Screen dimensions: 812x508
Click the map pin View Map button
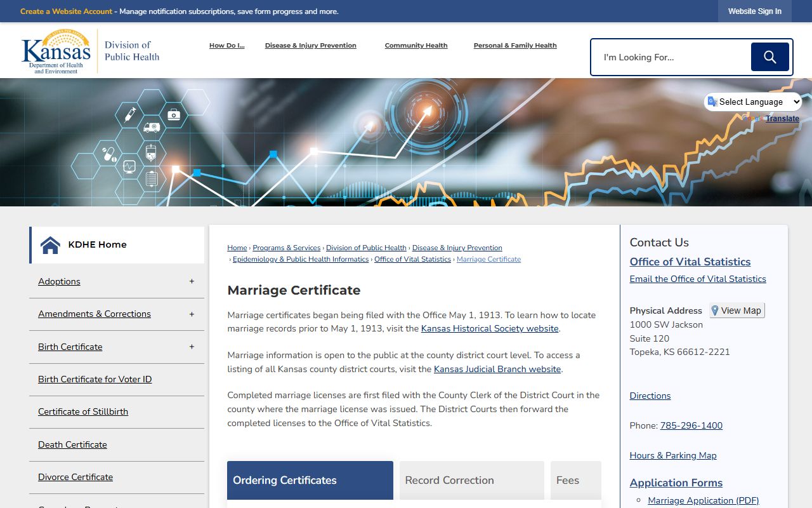[737, 311]
